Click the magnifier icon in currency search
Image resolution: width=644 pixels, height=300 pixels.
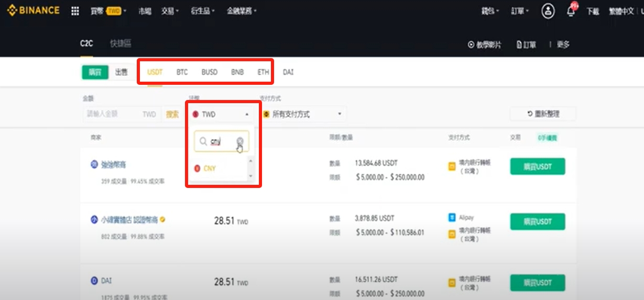tap(203, 141)
